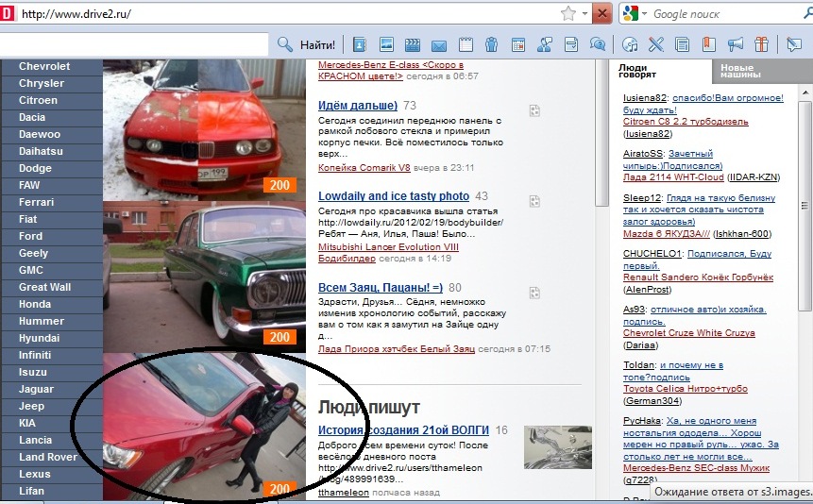Open the pencil speech bubble toolbar icon
This screenshot has width=813, height=504.
[794, 44]
